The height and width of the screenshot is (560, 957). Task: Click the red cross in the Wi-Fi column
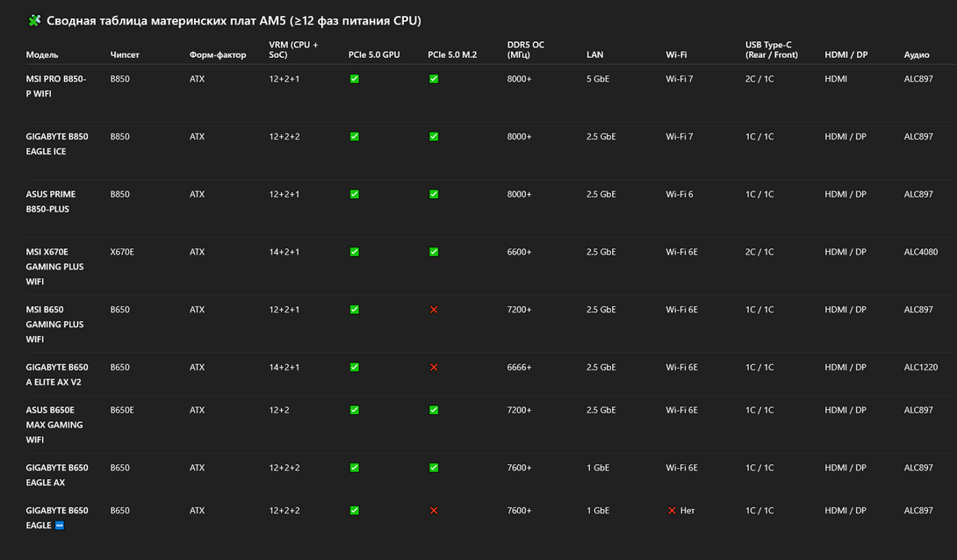[x=672, y=511]
